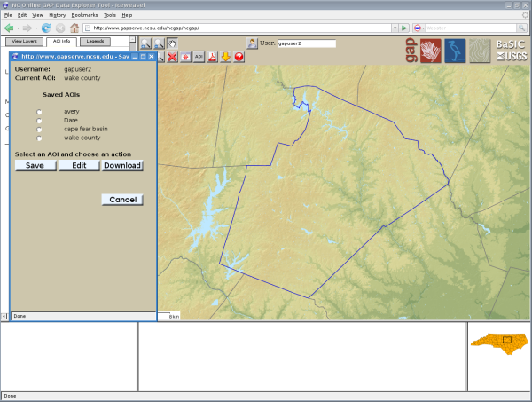Image resolution: width=532 pixels, height=402 pixels.
Task: Click the Download button in dialog
Action: (122, 165)
